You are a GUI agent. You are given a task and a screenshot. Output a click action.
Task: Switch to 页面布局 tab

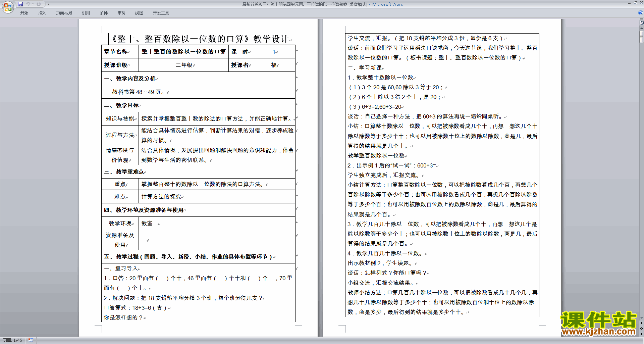[64, 13]
